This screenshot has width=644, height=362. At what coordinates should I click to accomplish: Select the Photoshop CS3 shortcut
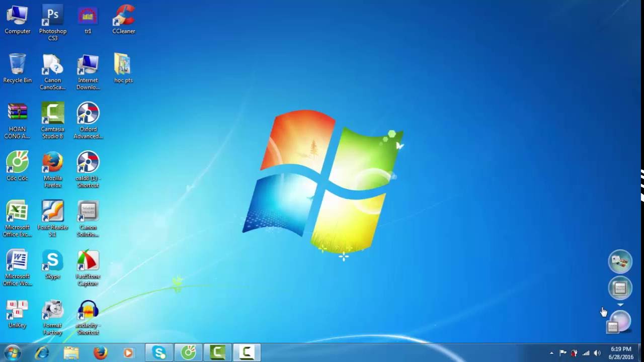click(53, 22)
